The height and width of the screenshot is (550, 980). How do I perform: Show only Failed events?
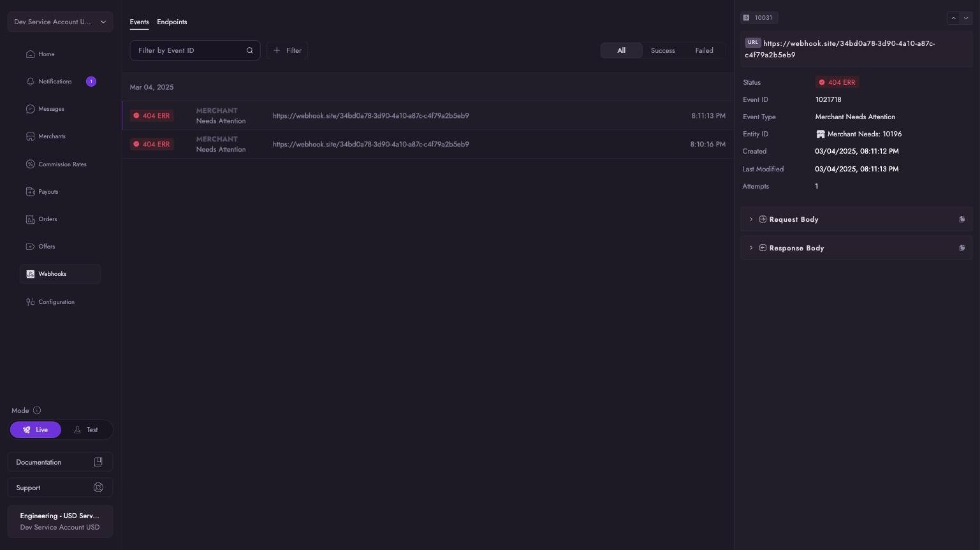tap(704, 50)
